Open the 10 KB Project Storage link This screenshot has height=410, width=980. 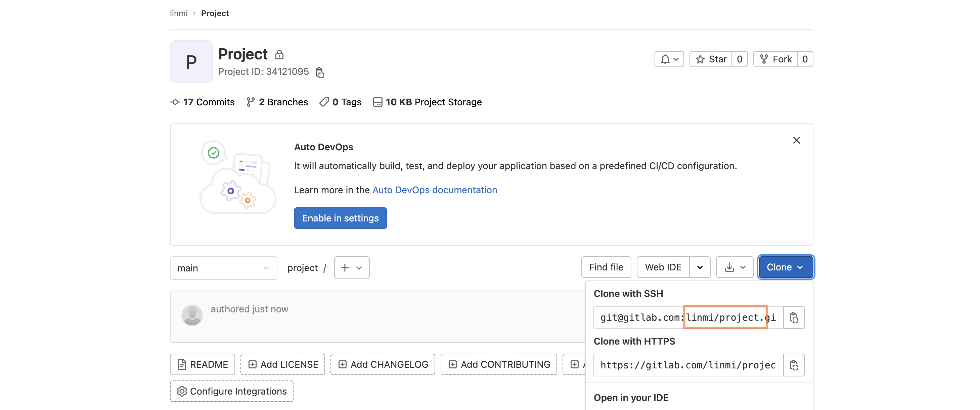pyautogui.click(x=427, y=102)
